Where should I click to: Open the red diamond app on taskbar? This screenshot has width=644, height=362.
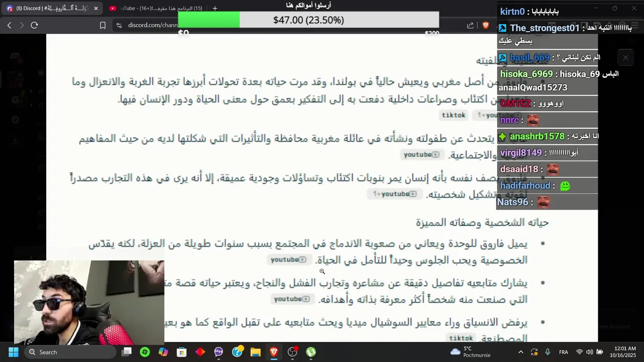click(200, 352)
